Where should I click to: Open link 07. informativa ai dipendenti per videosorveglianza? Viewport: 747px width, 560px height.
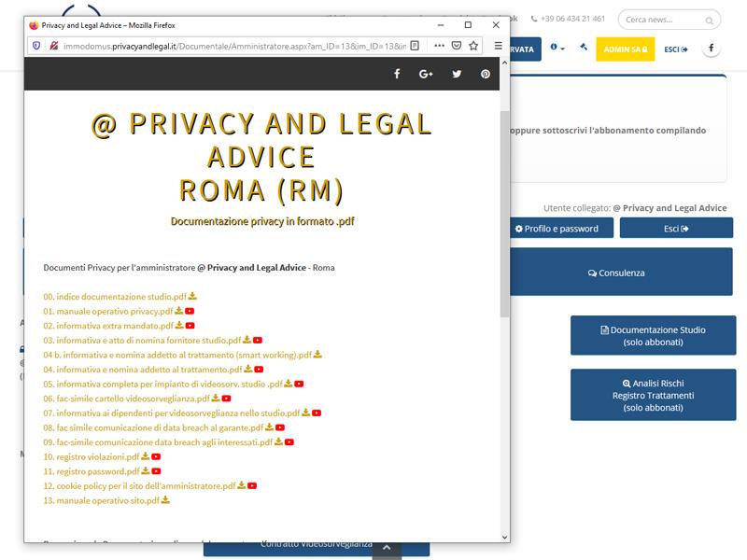coord(172,413)
